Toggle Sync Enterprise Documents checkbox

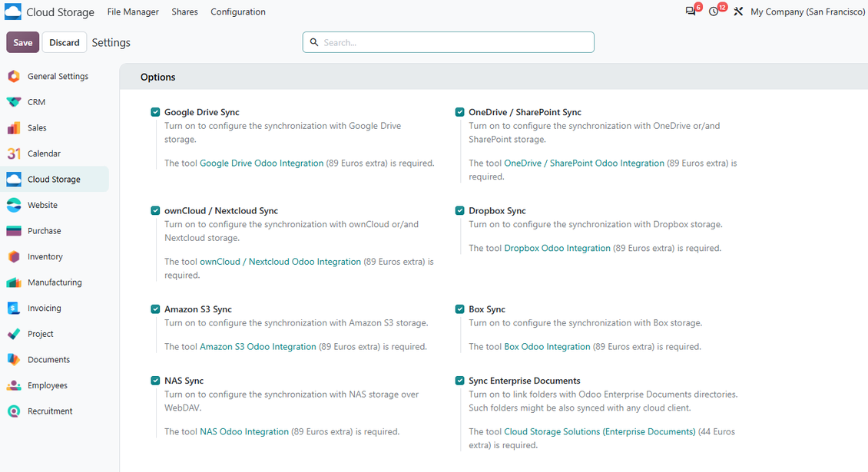pos(460,381)
